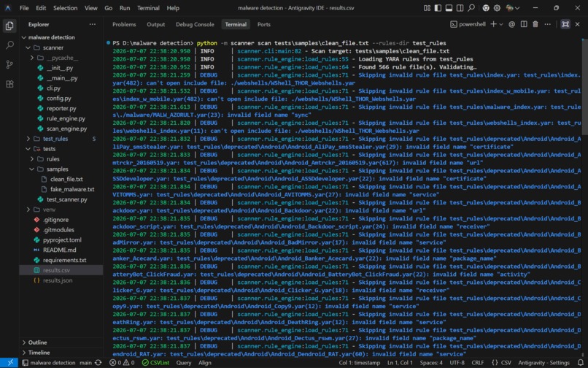
Task: Click the @ mention icon in terminal toolbar
Action: pyautogui.click(x=512, y=24)
